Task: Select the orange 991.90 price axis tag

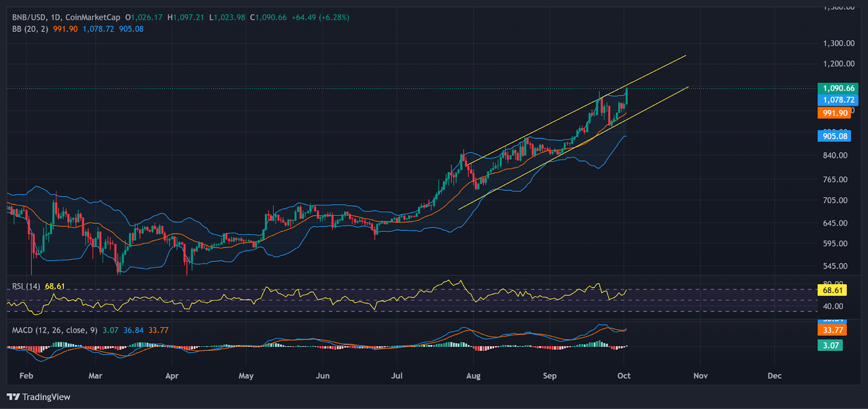Action: click(x=834, y=113)
